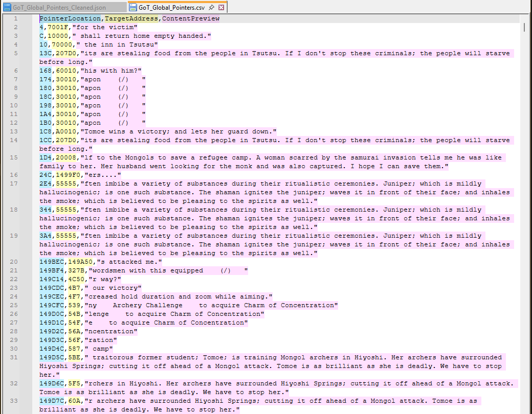Image resolution: width=532 pixels, height=414 pixels.
Task: Click address 207D0 on line 5
Action: pyautogui.click(x=66, y=53)
